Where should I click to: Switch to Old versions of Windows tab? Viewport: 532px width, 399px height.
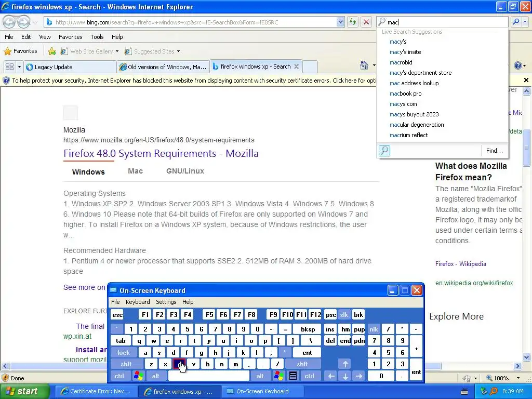(x=163, y=67)
